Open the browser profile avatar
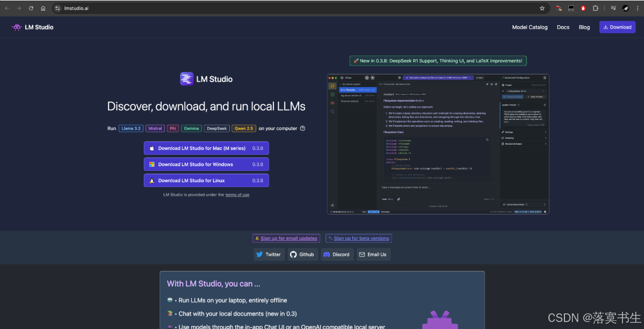The image size is (644, 329). click(x=625, y=8)
